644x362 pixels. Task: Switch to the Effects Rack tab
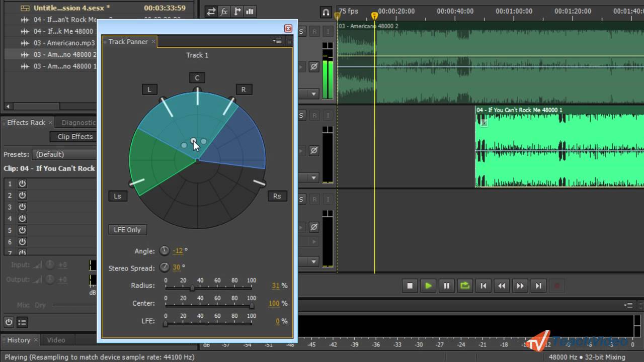(x=26, y=122)
